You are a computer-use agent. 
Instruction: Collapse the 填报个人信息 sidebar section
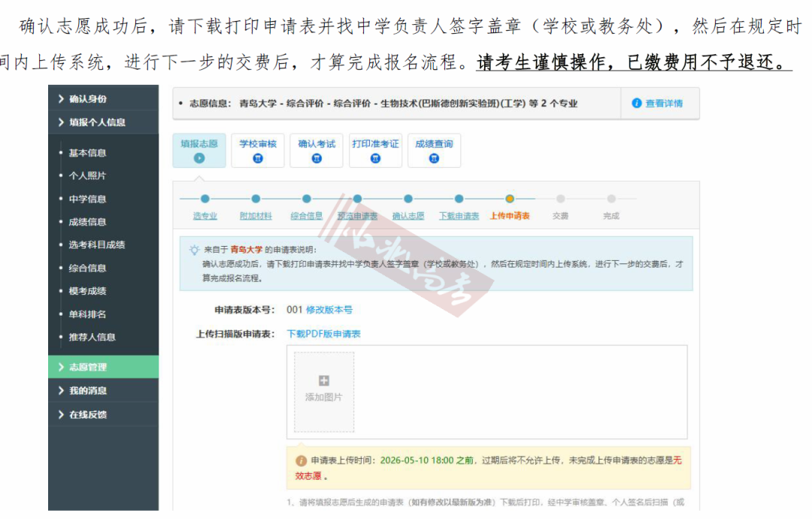click(x=103, y=123)
